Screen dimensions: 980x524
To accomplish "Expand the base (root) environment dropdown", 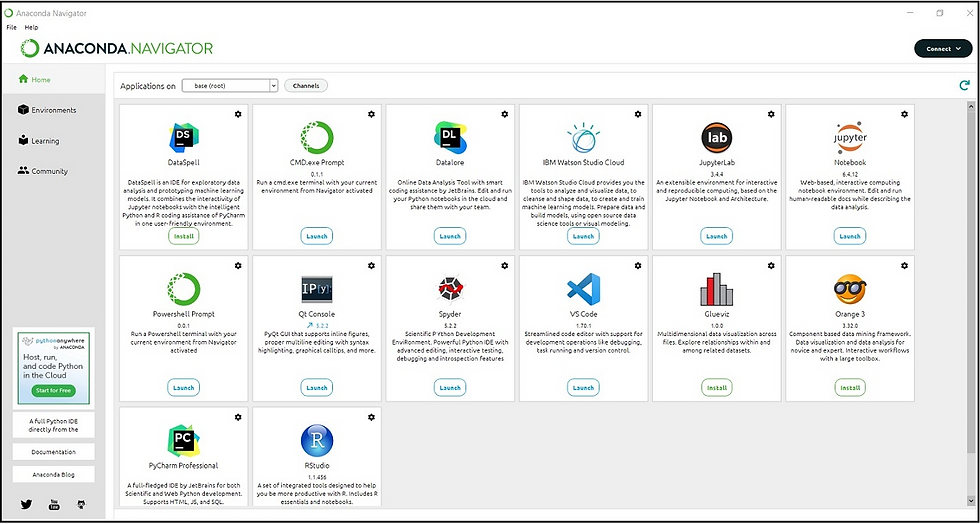I will point(229,86).
